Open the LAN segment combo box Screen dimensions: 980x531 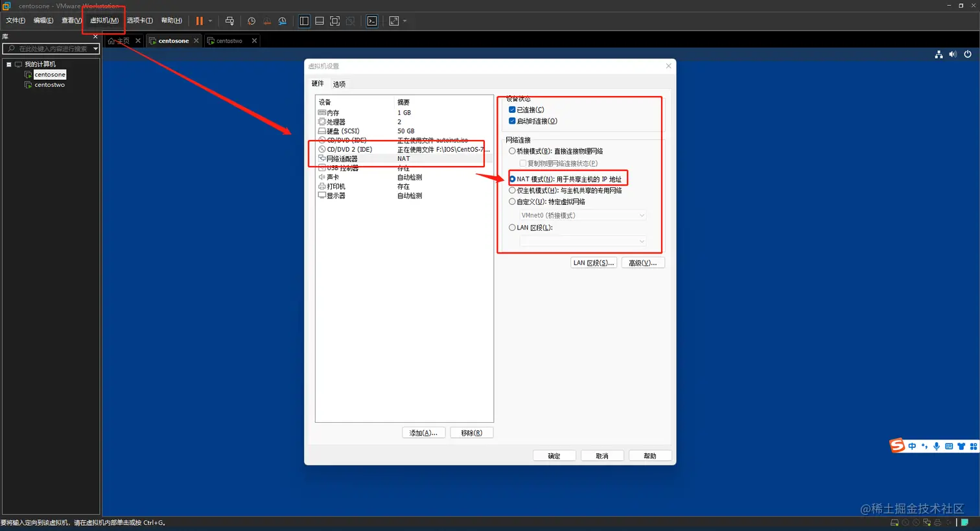click(x=583, y=241)
